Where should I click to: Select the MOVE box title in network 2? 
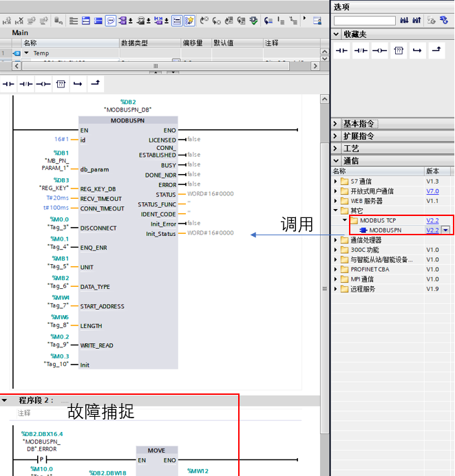click(156, 451)
